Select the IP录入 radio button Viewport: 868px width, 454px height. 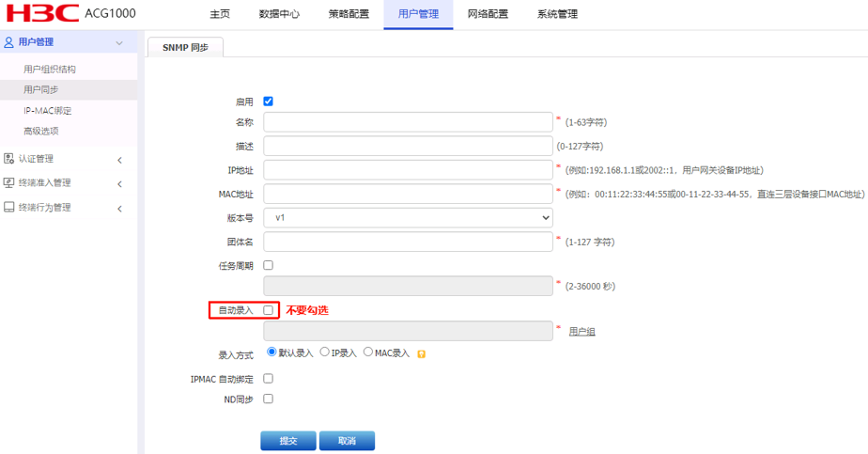coord(325,352)
